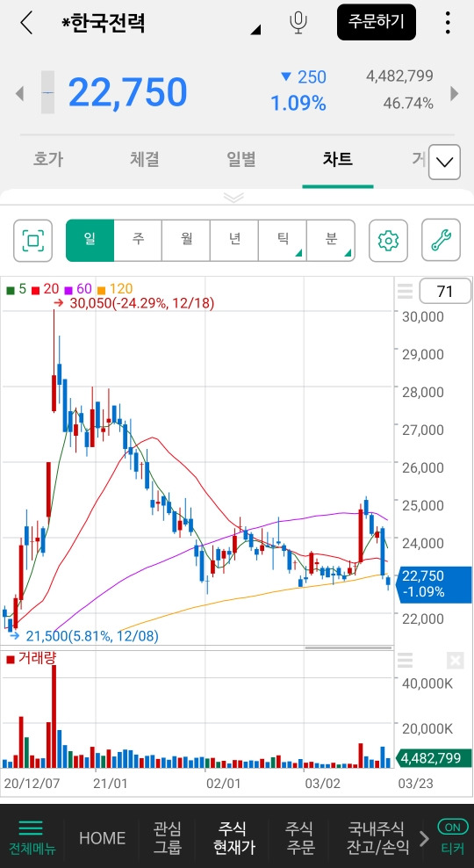This screenshot has height=868, width=474.
Task: Tap the 30,050 high price marker
Action: pos(133,303)
